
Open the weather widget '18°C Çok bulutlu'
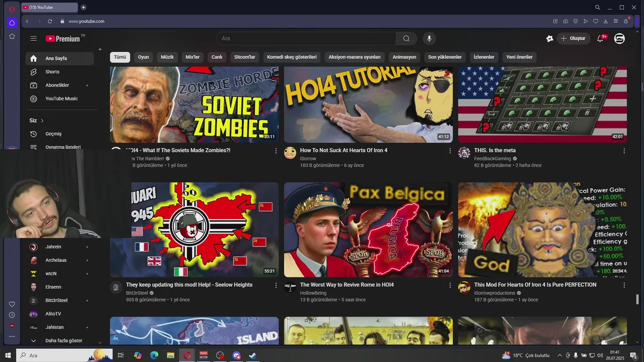[526, 355]
